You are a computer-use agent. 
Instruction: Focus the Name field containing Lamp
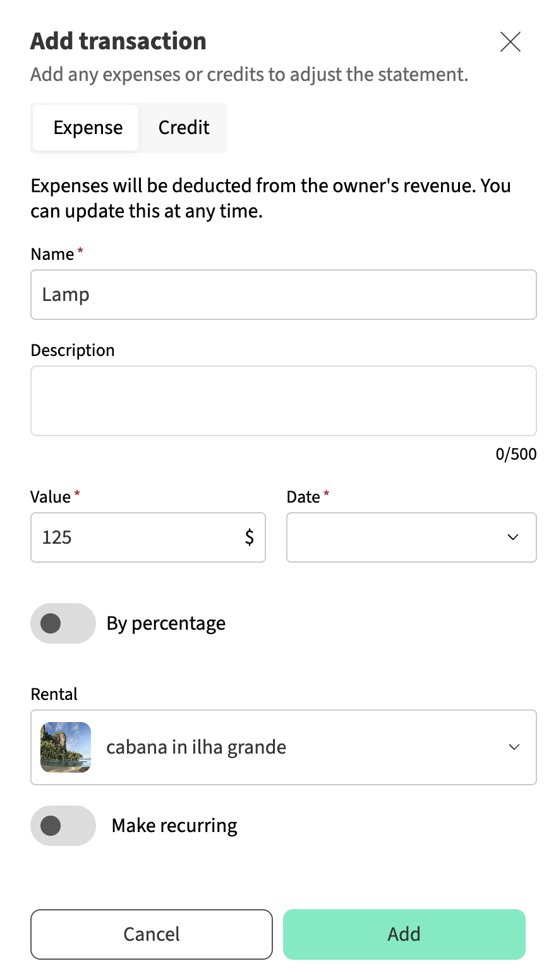pyautogui.click(x=283, y=295)
